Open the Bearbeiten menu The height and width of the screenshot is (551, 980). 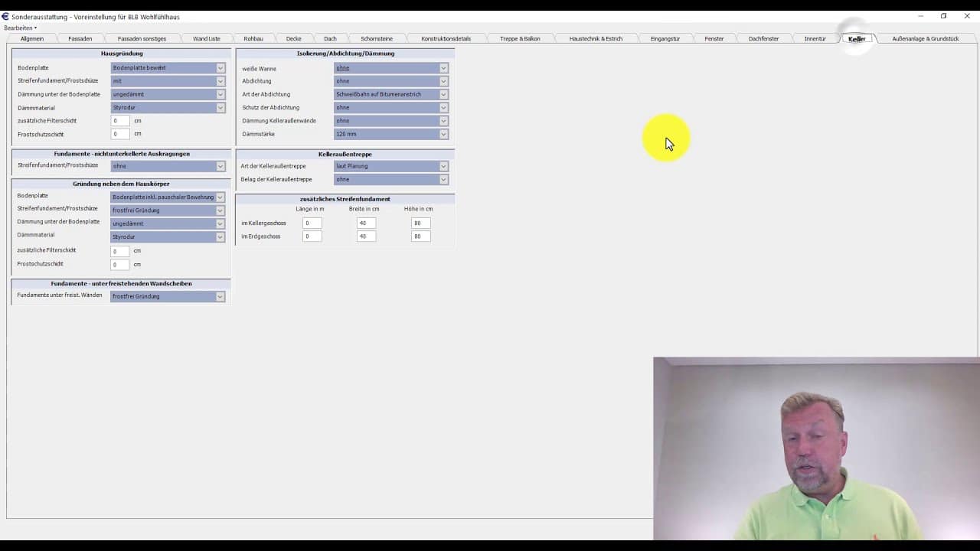(x=20, y=28)
